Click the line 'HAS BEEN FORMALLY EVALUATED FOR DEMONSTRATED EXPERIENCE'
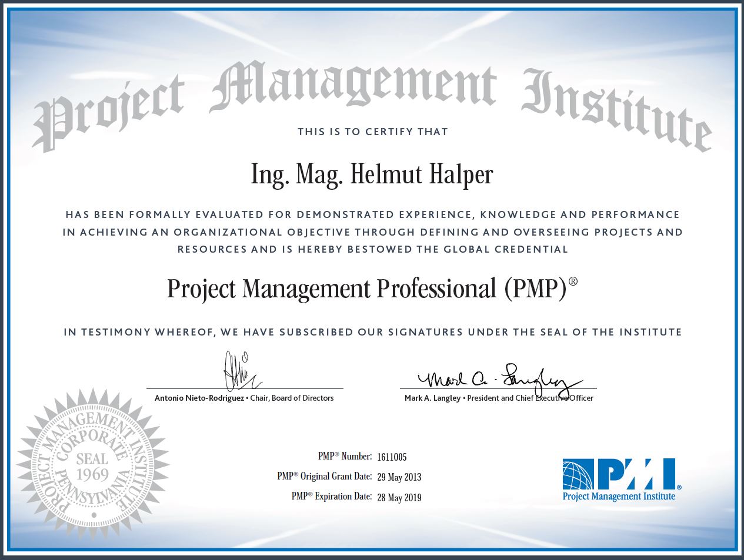This screenshot has width=744, height=560. tap(372, 214)
